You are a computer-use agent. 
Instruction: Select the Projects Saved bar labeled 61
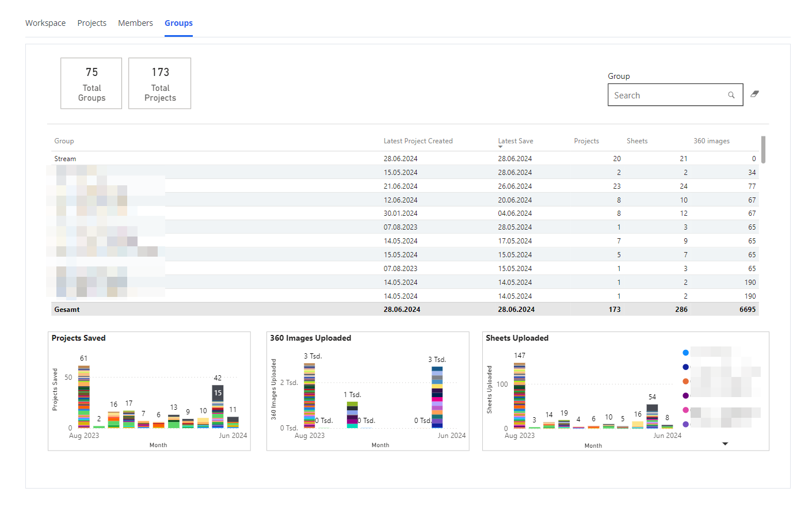click(84, 397)
